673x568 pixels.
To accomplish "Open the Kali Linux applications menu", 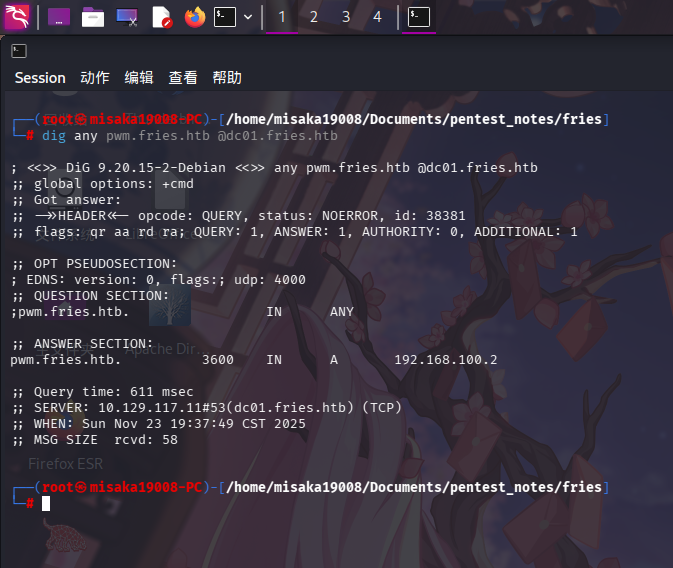I will pos(17,17).
